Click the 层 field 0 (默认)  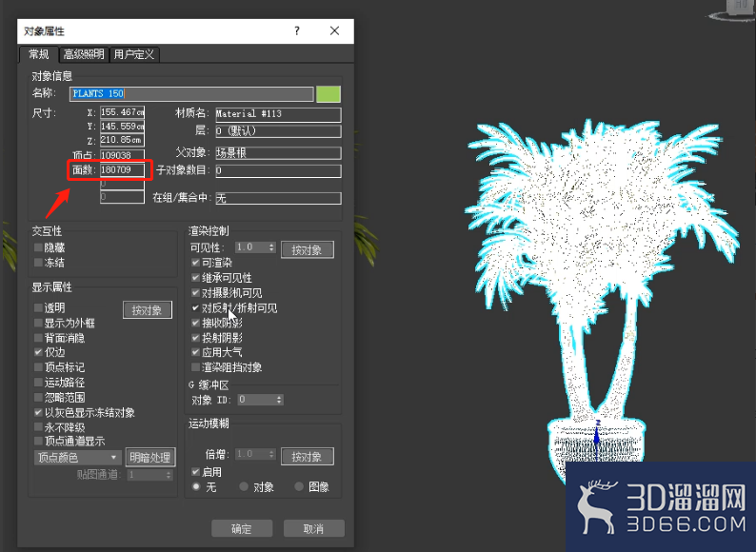pyautogui.click(x=278, y=130)
